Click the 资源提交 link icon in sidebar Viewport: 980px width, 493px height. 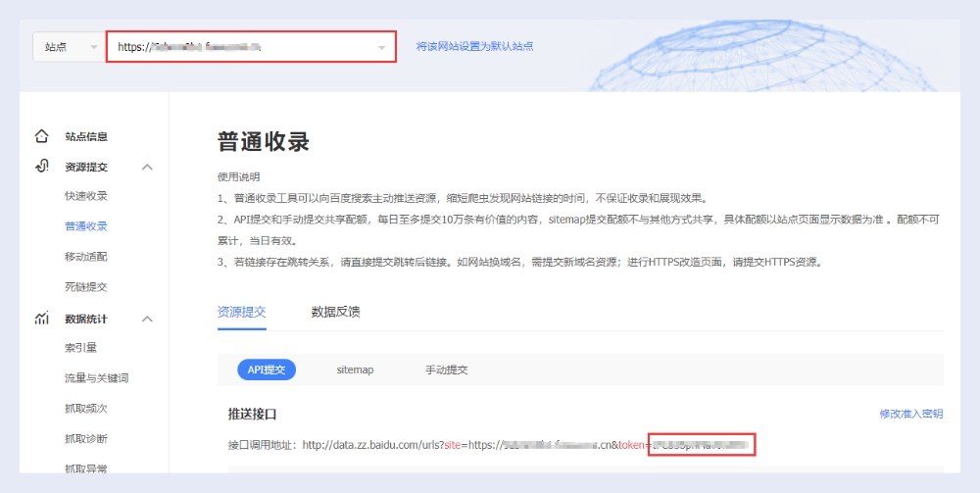(41, 167)
